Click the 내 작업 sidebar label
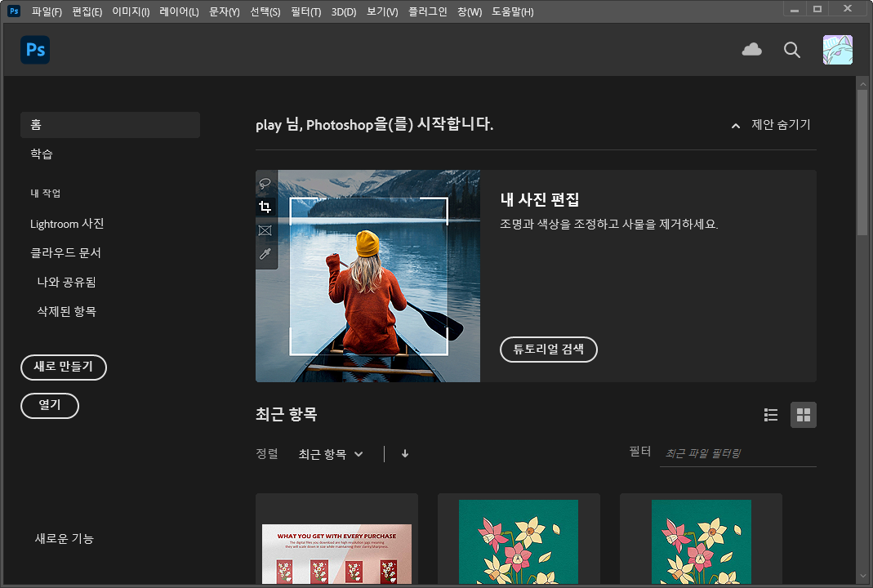The height and width of the screenshot is (588, 873). (46, 194)
